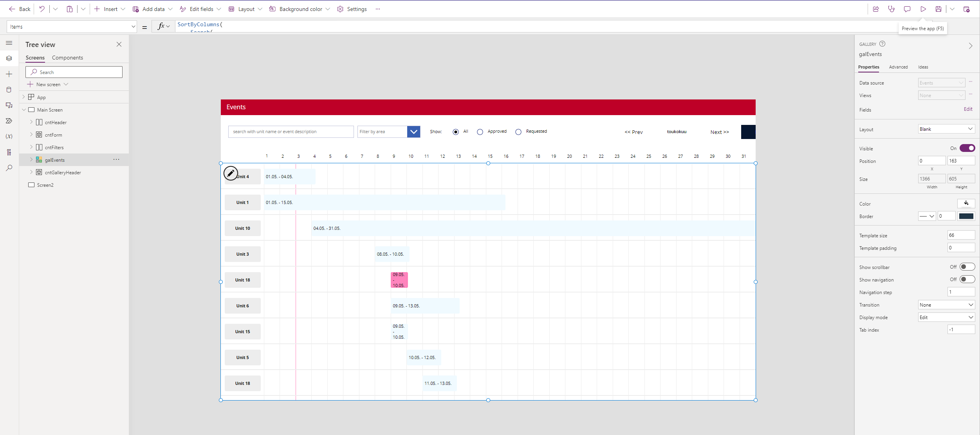The width and height of the screenshot is (980, 435).
Task: Enable the Show scrollbar toggle
Action: 967,267
